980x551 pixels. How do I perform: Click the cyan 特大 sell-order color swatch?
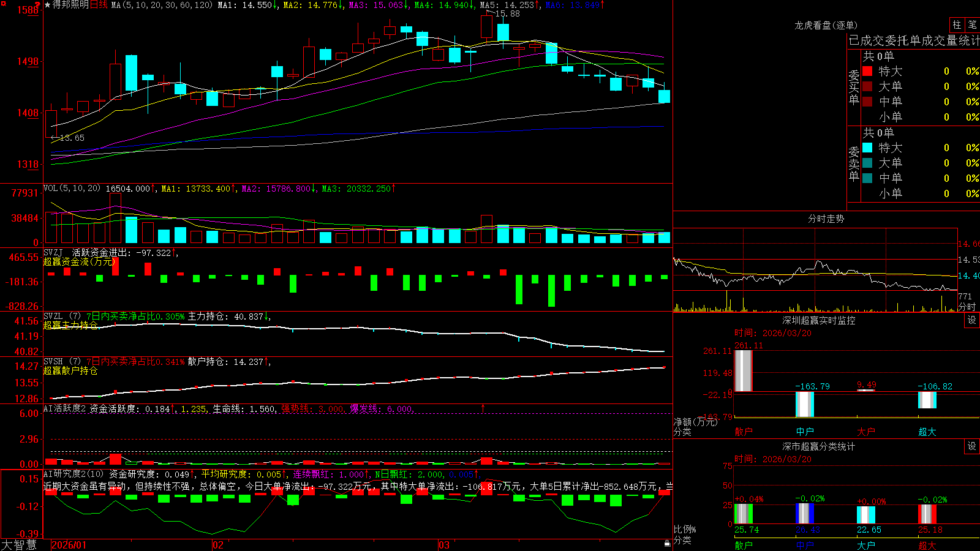[x=867, y=148]
